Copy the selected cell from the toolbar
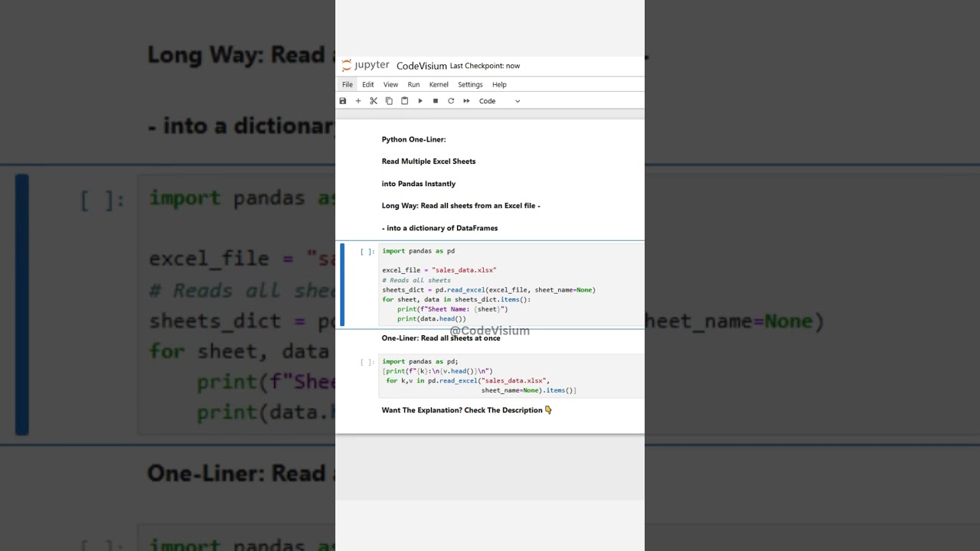Viewport: 980px width, 551px height. [389, 101]
